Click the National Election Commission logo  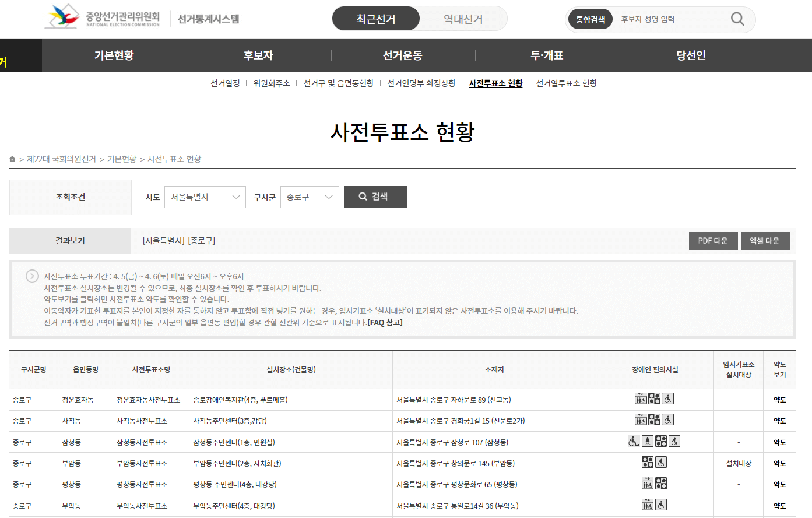pyautogui.click(x=63, y=17)
